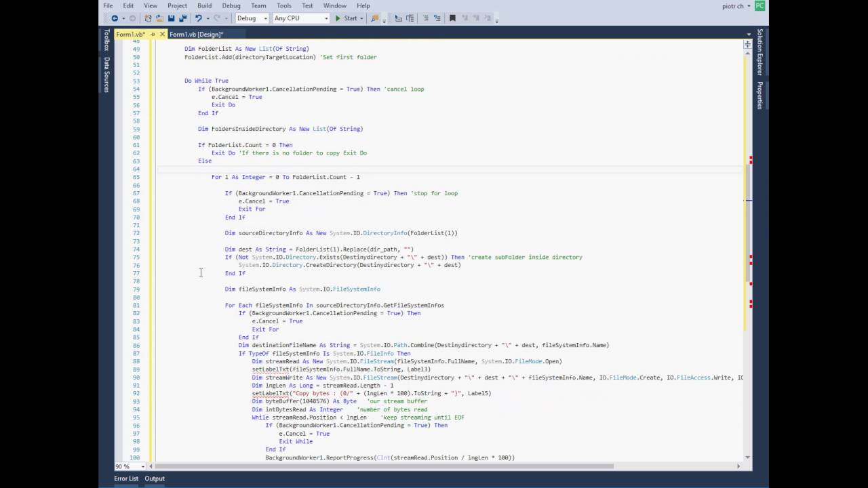Screen dimensions: 868x488
Task: Expand the undo history dropdown arrow
Action: (x=208, y=18)
